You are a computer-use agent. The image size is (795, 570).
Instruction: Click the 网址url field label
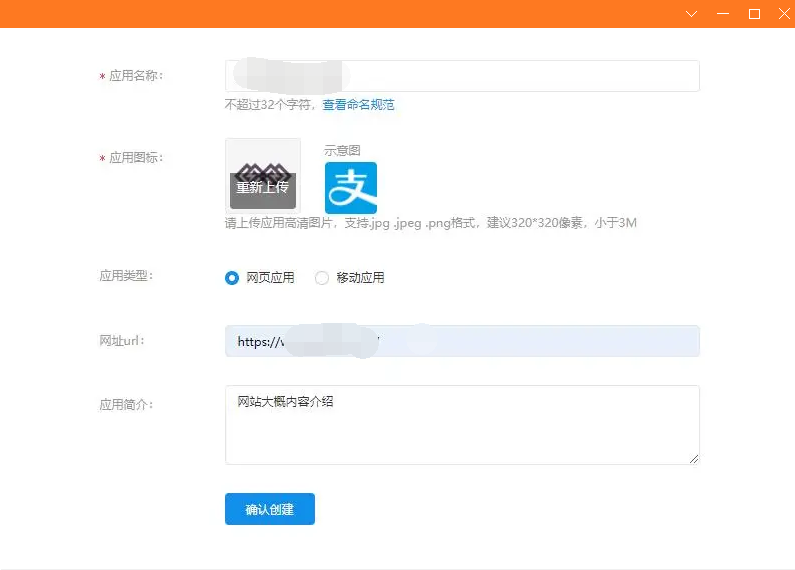coord(122,341)
